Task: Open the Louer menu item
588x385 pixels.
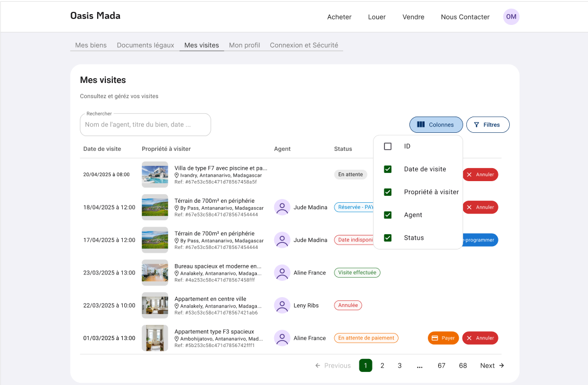Action: pos(377,17)
